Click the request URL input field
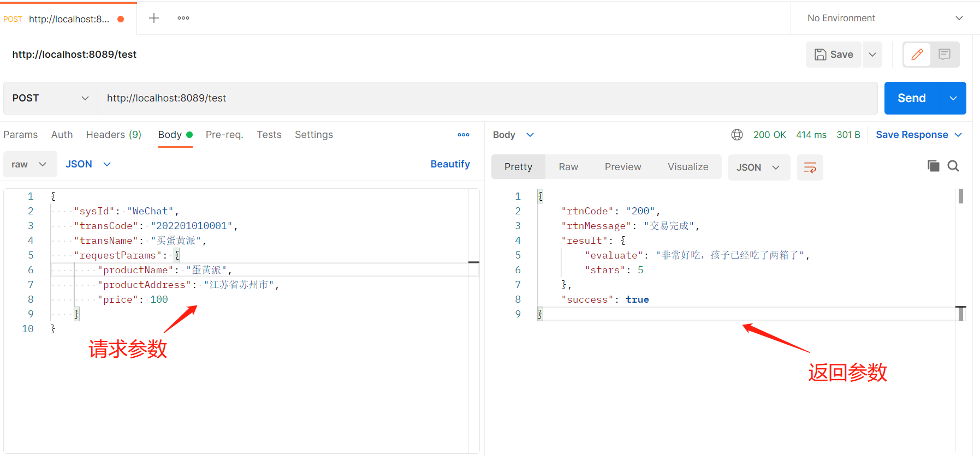The height and width of the screenshot is (456, 980). (x=488, y=98)
